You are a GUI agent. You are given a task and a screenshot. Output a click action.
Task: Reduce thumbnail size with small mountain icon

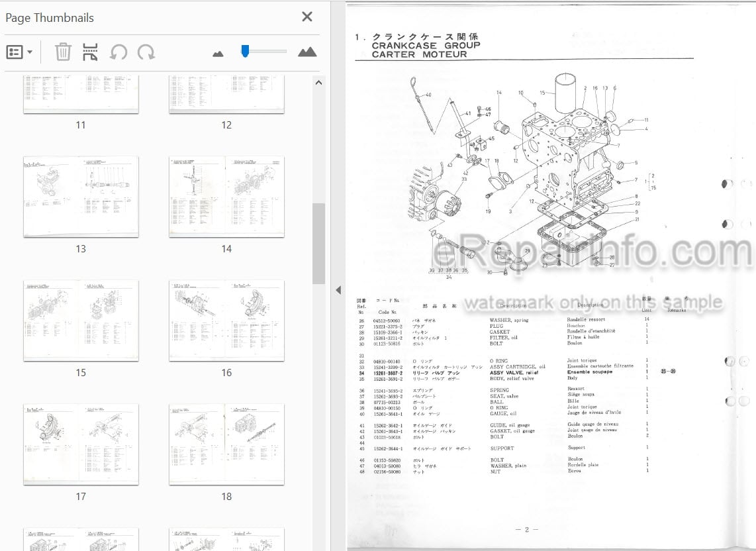coord(218,54)
